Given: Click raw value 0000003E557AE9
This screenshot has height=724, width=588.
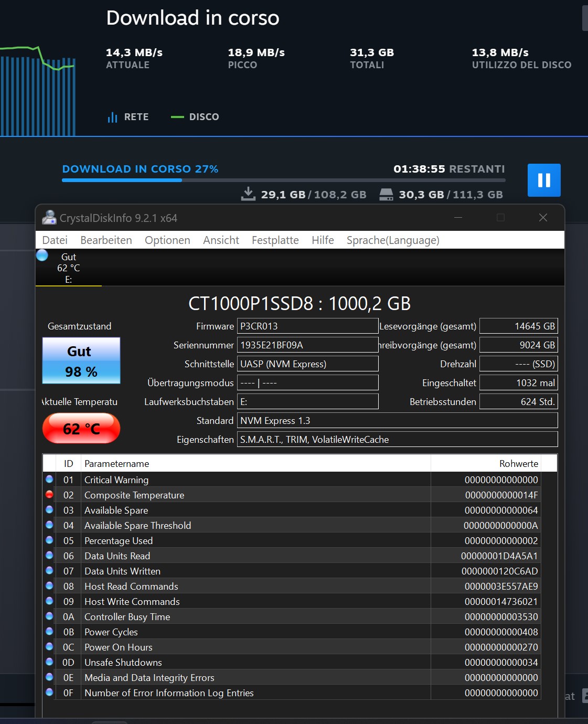Looking at the screenshot, I should click(501, 586).
